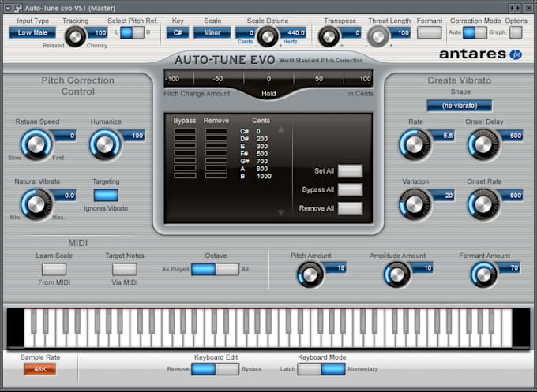Click the Scale Detune knob
537x392 pixels.
click(268, 36)
